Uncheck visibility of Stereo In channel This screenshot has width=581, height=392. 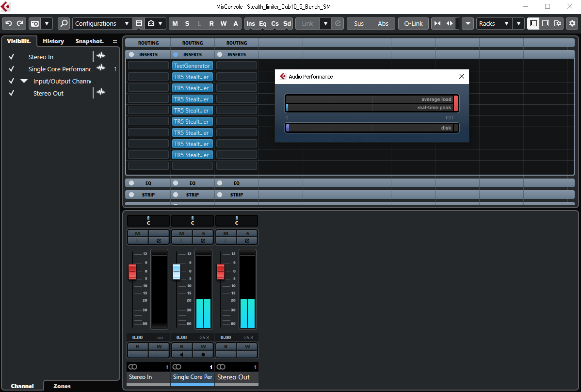tap(12, 57)
